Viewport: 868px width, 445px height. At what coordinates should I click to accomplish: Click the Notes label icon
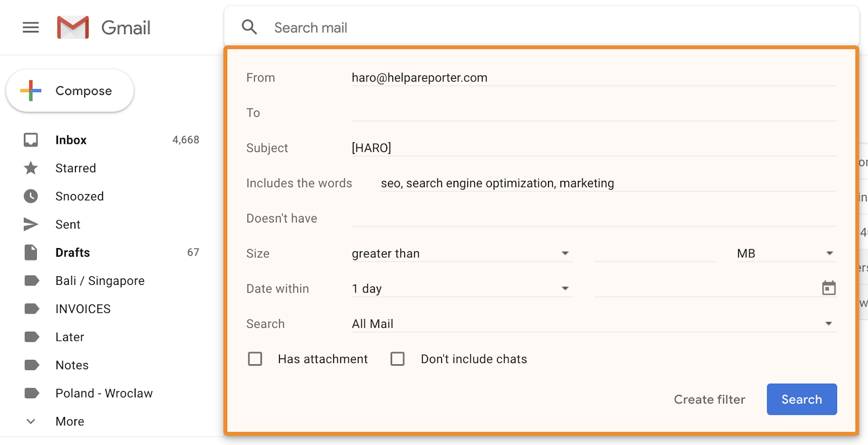coord(32,365)
